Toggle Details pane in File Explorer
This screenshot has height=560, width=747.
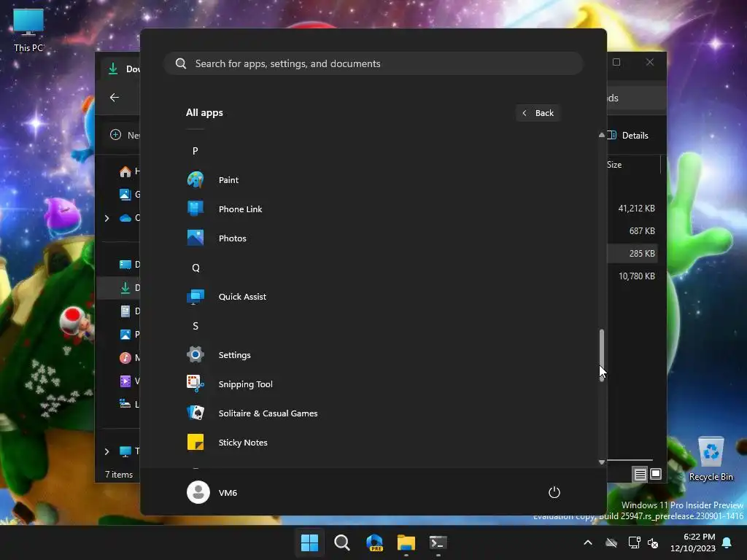click(629, 135)
